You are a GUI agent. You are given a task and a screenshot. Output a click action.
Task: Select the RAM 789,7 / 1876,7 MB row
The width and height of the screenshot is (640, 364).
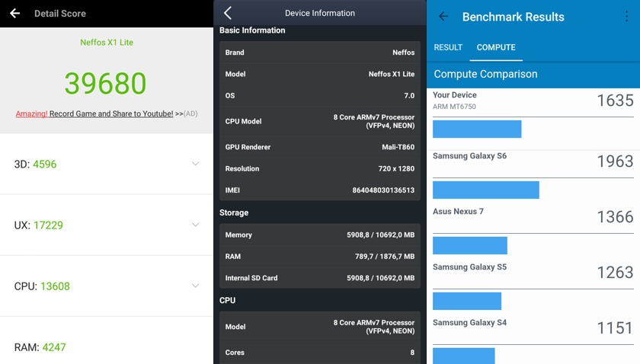320,257
